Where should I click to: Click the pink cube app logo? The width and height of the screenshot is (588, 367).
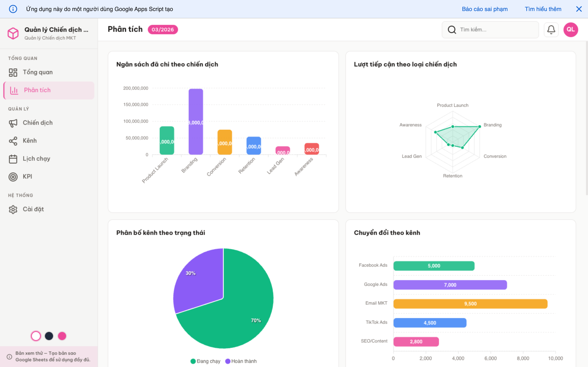[x=13, y=33]
